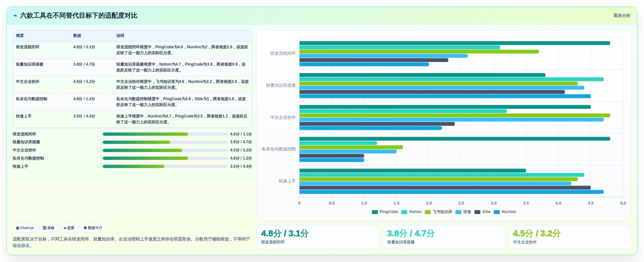644x262 pixels.
Task: Click the 数据 column header
Action: coord(77,36)
